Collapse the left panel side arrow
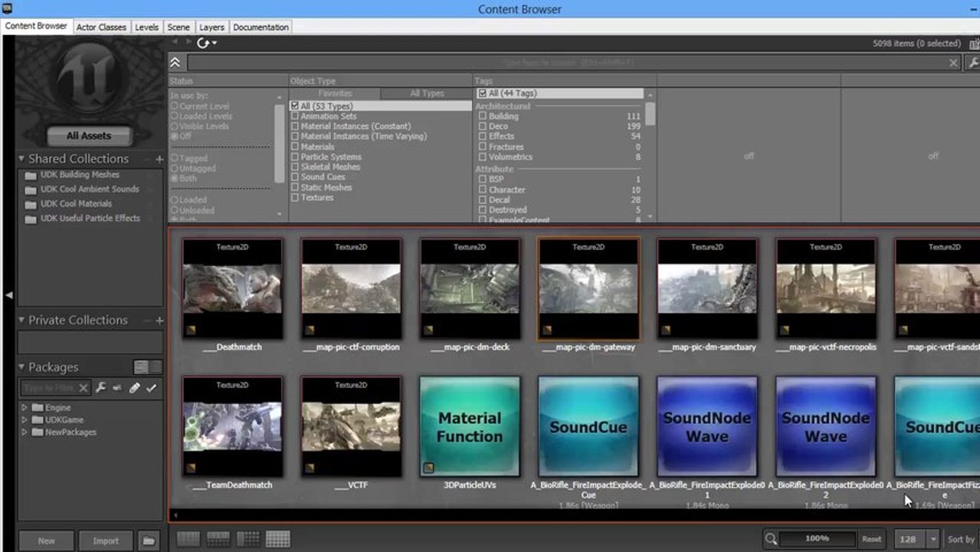Viewport: 980px width, 552px height. tap(8, 294)
